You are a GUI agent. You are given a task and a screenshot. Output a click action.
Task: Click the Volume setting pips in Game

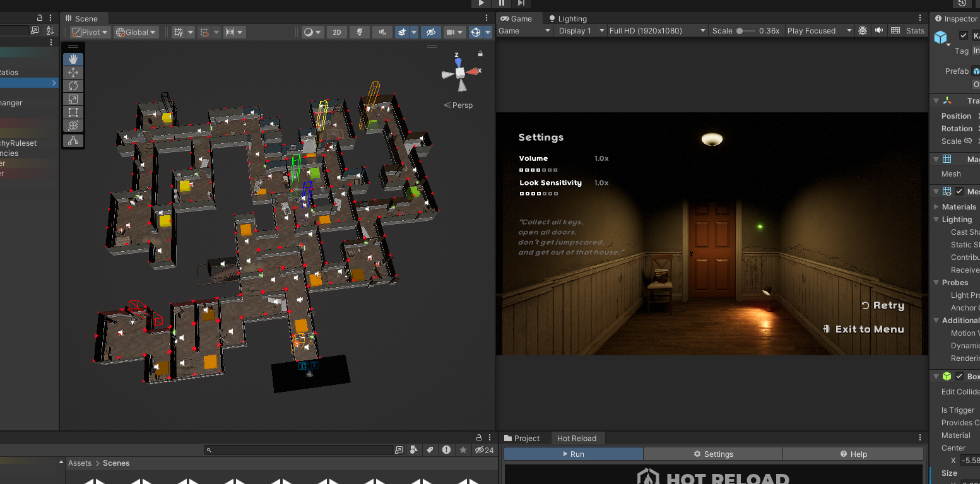[538, 170]
